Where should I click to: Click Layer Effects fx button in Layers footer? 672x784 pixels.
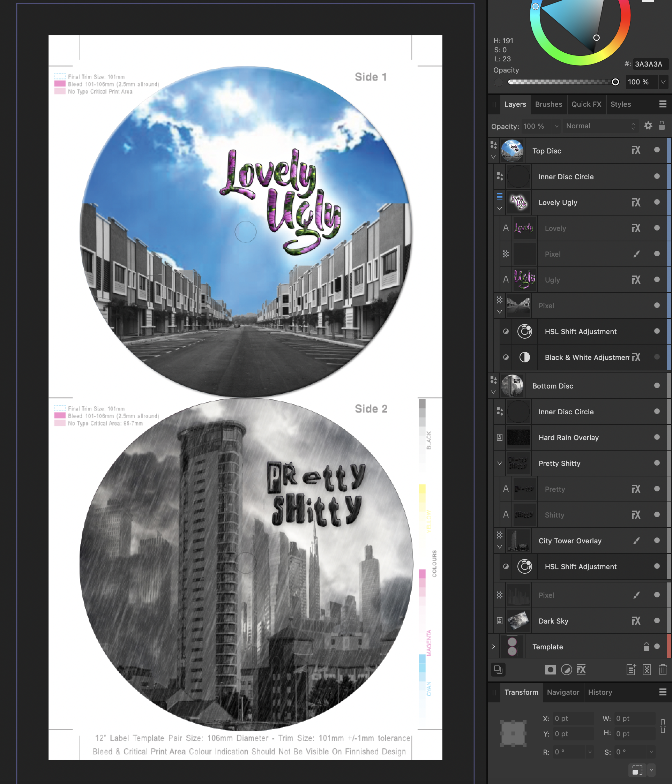coord(581,670)
